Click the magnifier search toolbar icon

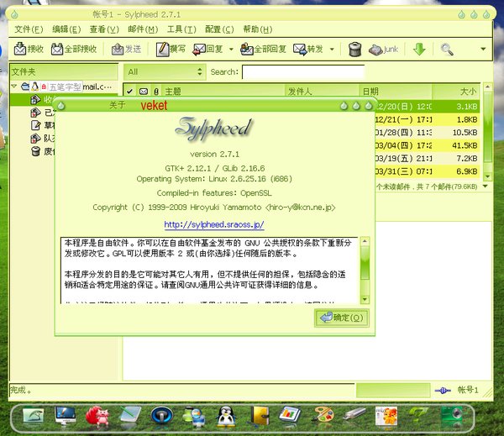[447, 50]
